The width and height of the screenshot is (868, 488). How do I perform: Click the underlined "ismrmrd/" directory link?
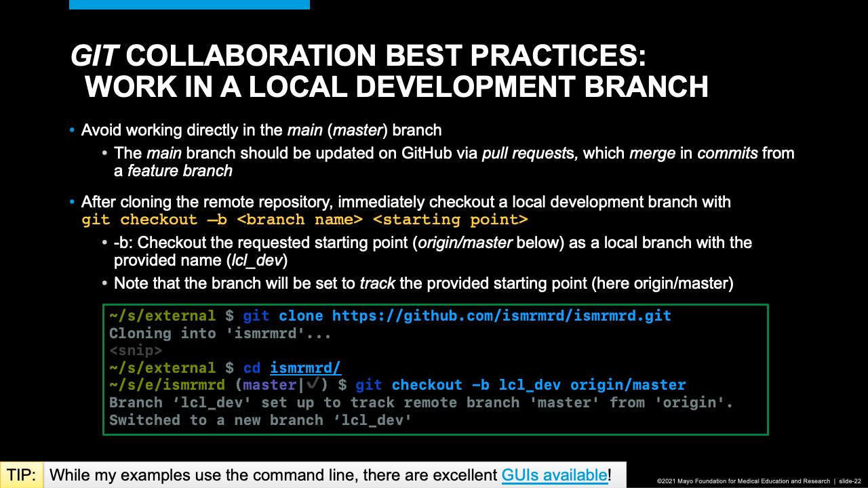[305, 368]
